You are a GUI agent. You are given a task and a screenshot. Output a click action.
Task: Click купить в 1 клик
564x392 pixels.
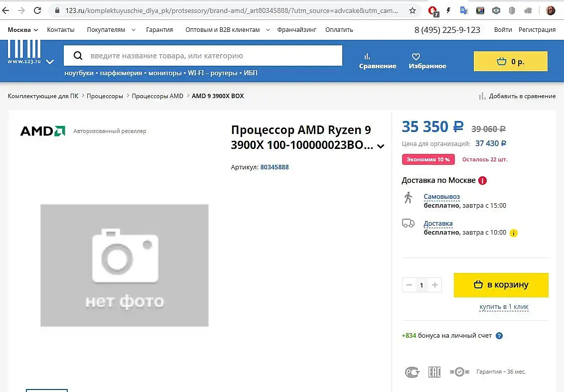tap(504, 307)
